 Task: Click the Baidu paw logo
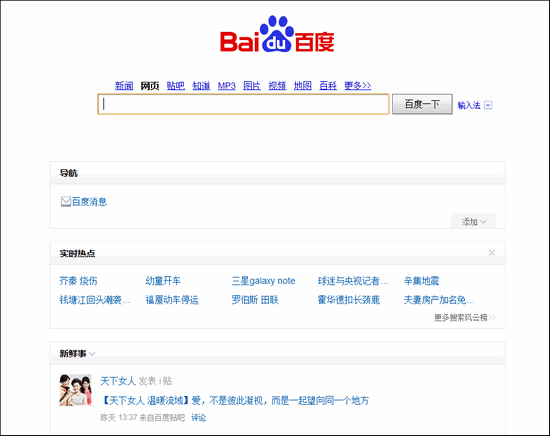click(x=277, y=34)
